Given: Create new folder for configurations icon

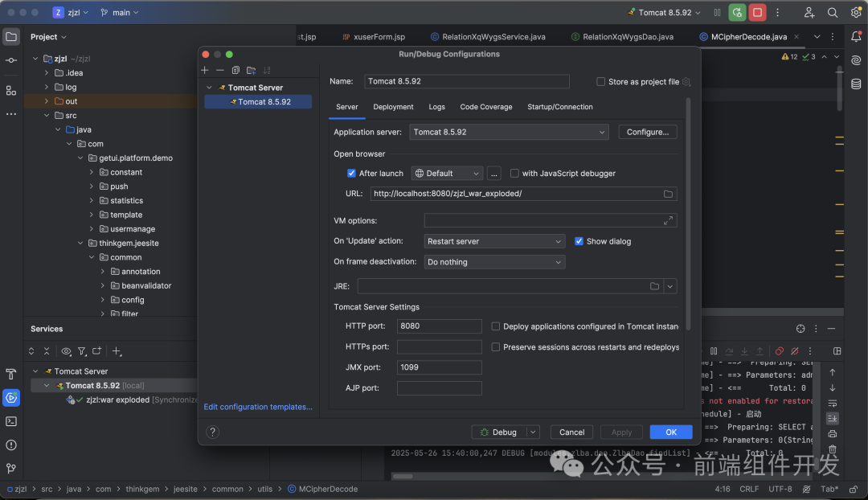Looking at the screenshot, I should pyautogui.click(x=252, y=70).
